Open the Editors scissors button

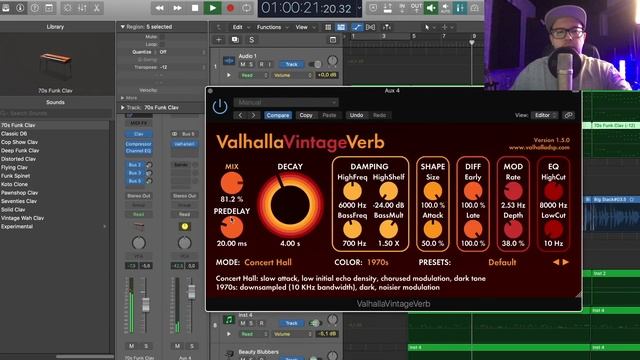97,8
